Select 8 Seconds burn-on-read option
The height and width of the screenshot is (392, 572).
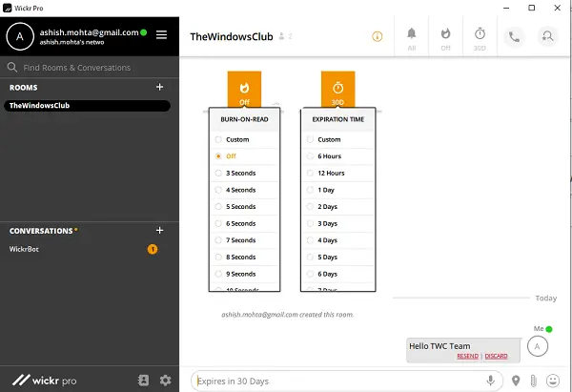tap(244, 257)
